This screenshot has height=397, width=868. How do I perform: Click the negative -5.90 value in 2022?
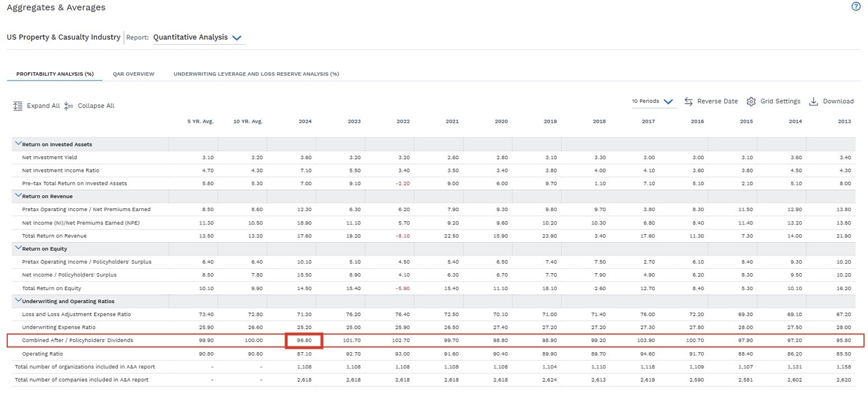click(403, 288)
